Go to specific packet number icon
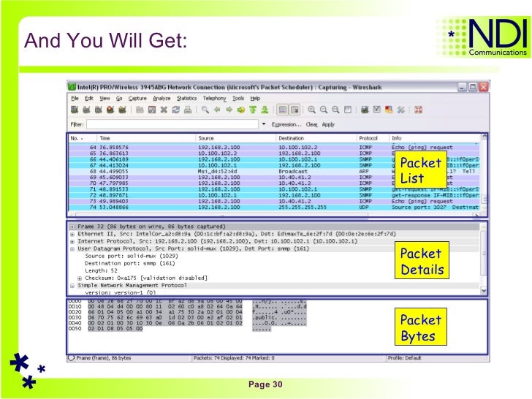The image size is (532, 399). click(x=241, y=110)
